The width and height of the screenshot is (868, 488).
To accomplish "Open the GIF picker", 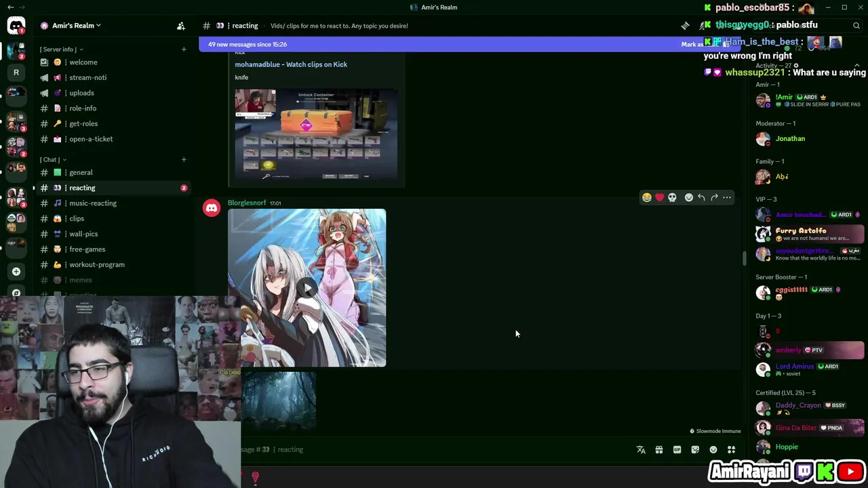I will 677,449.
